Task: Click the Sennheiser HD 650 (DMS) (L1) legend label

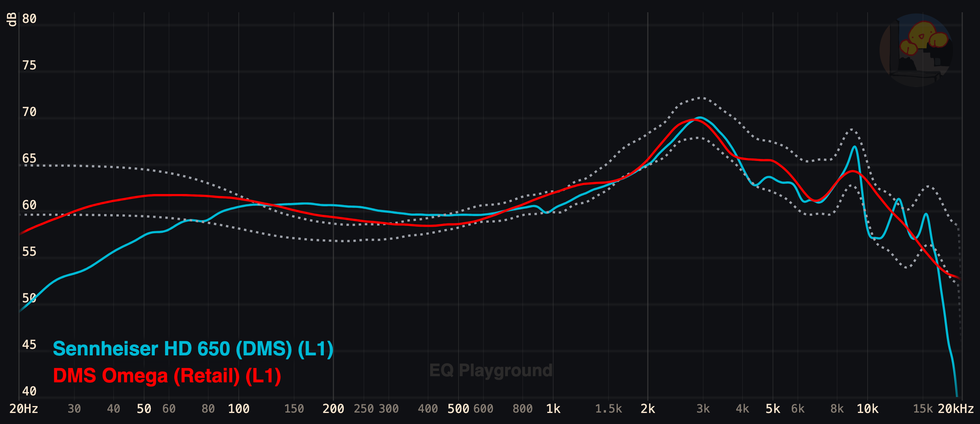Action: coord(193,349)
